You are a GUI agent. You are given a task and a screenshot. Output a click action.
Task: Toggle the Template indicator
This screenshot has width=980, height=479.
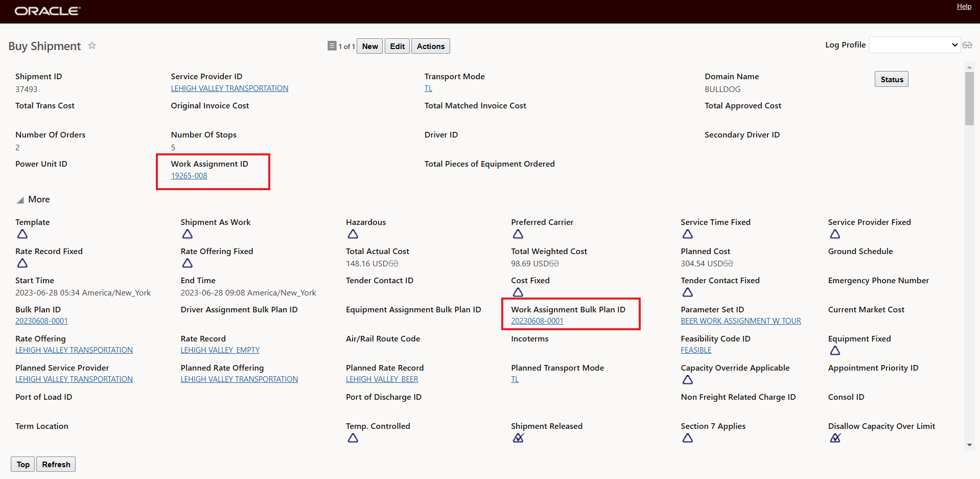click(22, 234)
